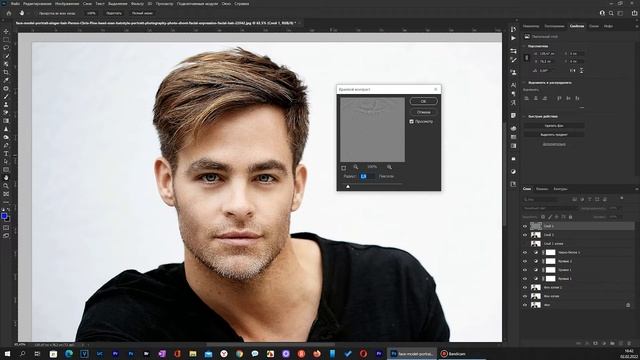Select the Clone Stamp tool
The height and width of the screenshot is (360, 640).
(6, 105)
